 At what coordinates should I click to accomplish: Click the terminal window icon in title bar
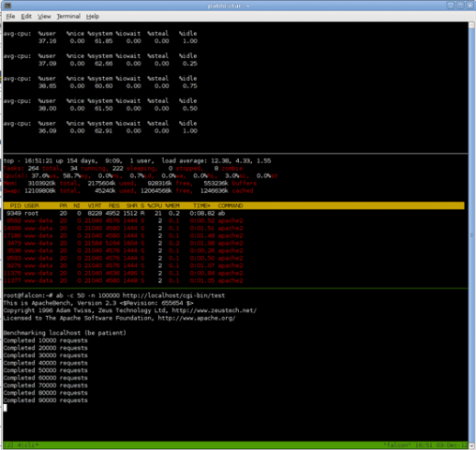[7, 6]
